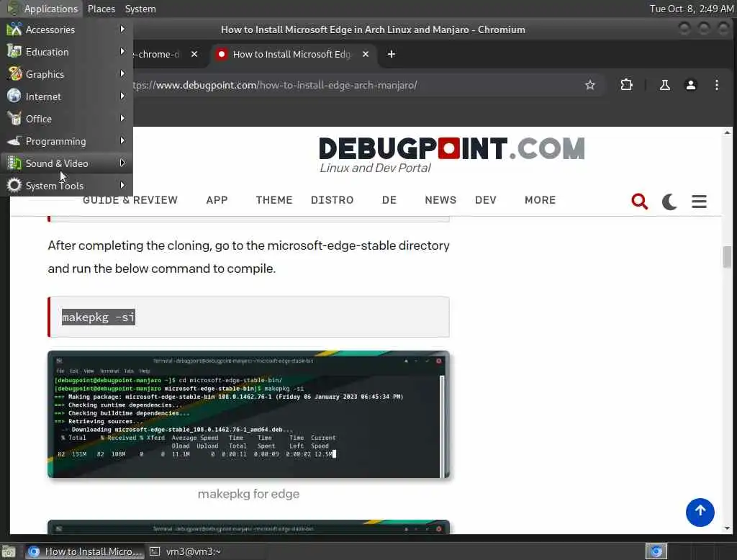Open the Accessories submenu

66,30
